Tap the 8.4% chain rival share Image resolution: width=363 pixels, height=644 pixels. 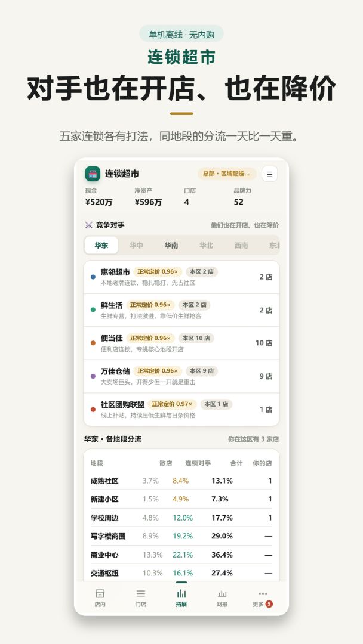pos(180,481)
